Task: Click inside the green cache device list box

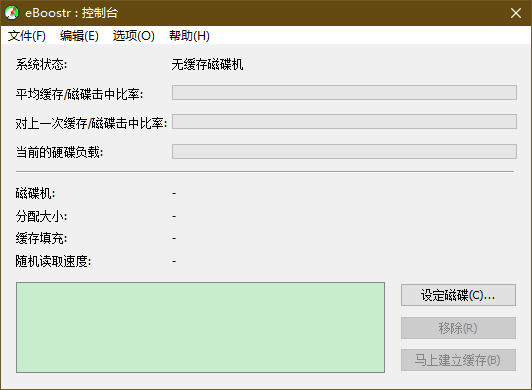Action: [x=200, y=328]
